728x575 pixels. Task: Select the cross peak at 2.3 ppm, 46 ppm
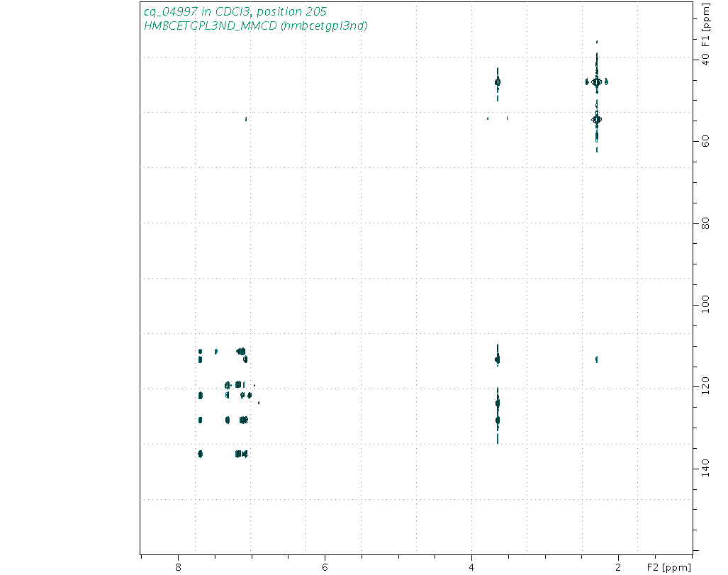(x=597, y=82)
